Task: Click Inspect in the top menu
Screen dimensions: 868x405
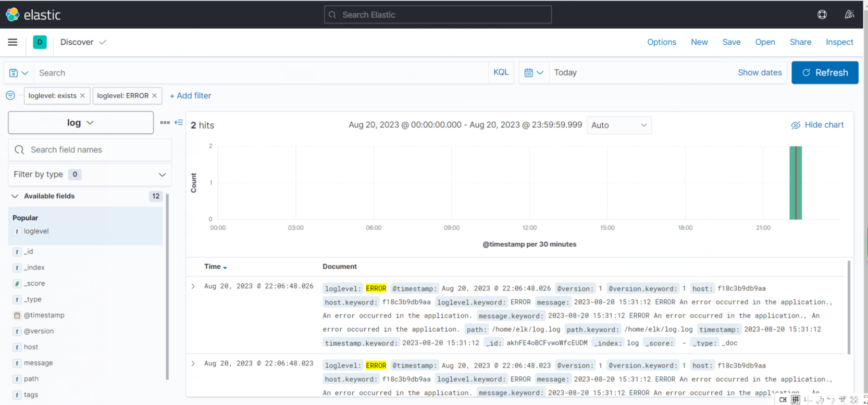Action: [839, 42]
